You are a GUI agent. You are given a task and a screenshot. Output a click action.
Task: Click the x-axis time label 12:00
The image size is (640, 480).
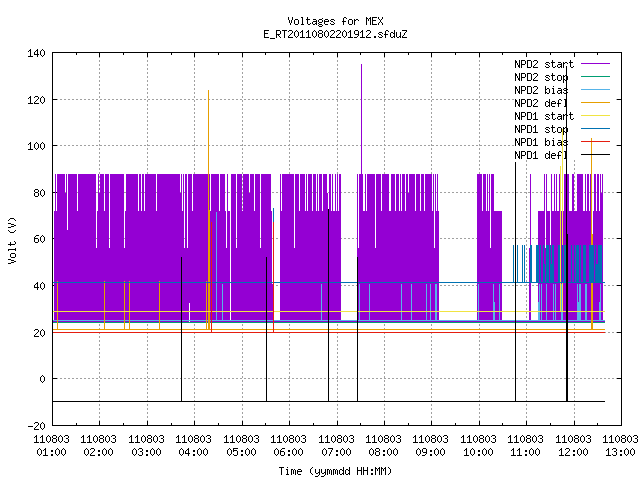pyautogui.click(x=573, y=452)
